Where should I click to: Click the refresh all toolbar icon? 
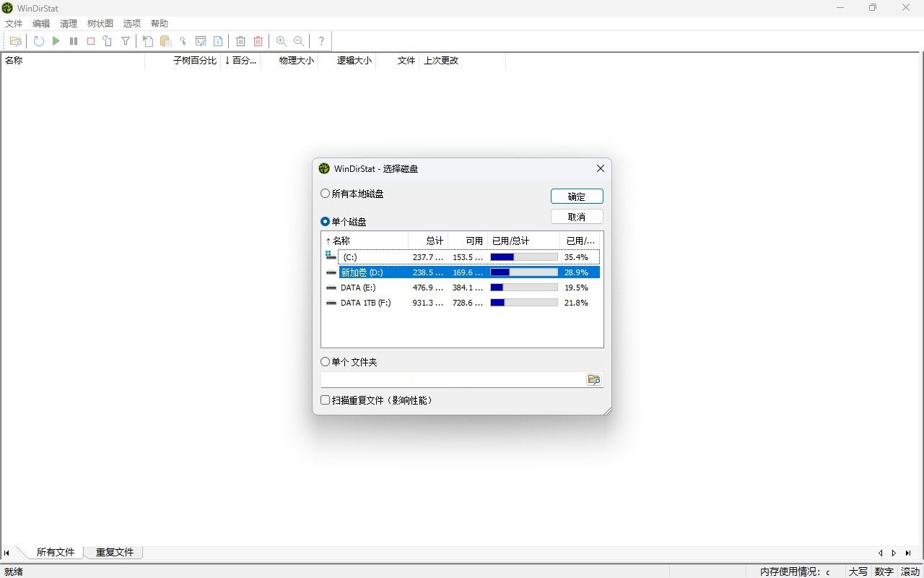[x=39, y=41]
